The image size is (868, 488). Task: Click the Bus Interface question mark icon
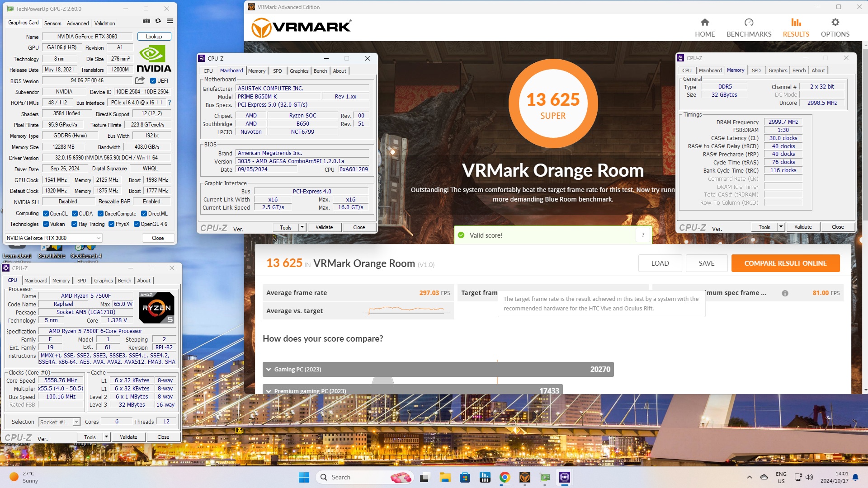tap(170, 103)
